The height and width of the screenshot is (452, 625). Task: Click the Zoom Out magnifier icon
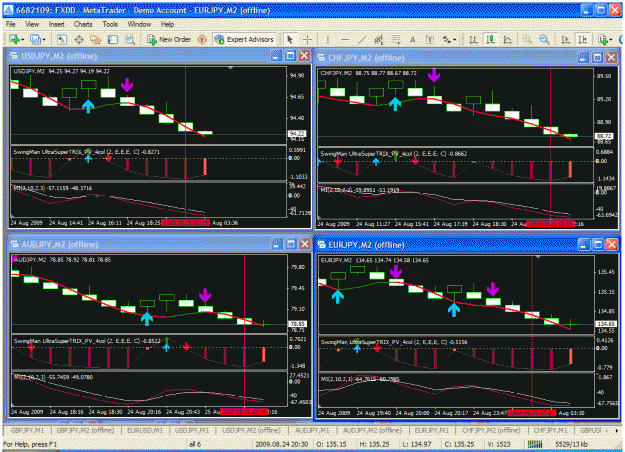point(544,39)
